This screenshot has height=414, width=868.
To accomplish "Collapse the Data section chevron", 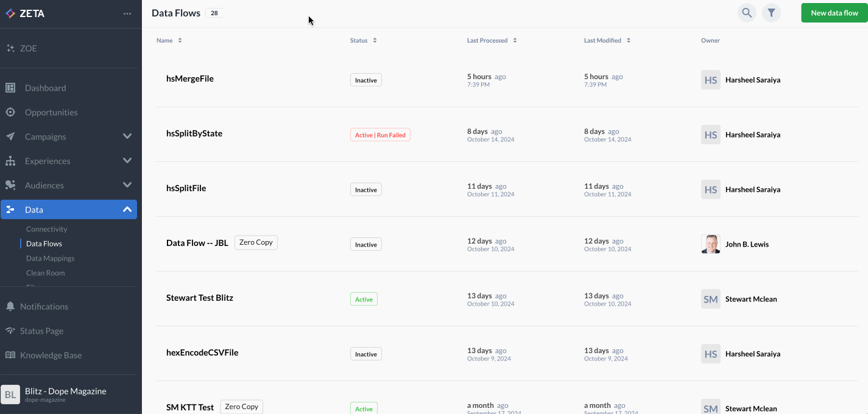I will tap(127, 209).
